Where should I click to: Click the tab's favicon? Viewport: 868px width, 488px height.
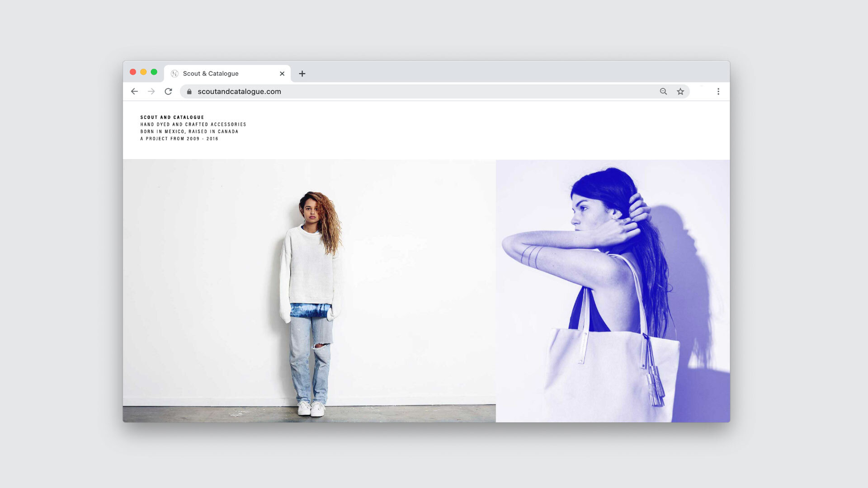(175, 74)
